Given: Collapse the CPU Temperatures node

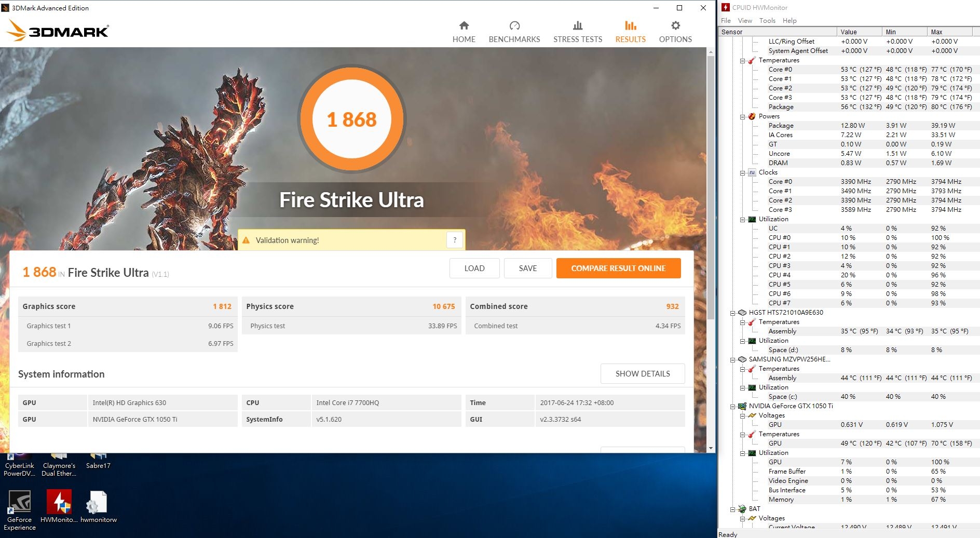Looking at the screenshot, I should click(x=742, y=61).
